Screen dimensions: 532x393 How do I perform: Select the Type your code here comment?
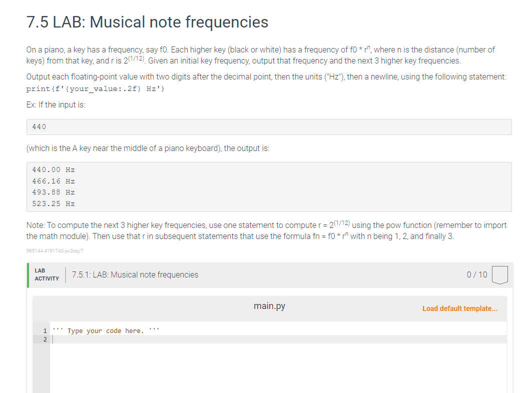[105, 330]
